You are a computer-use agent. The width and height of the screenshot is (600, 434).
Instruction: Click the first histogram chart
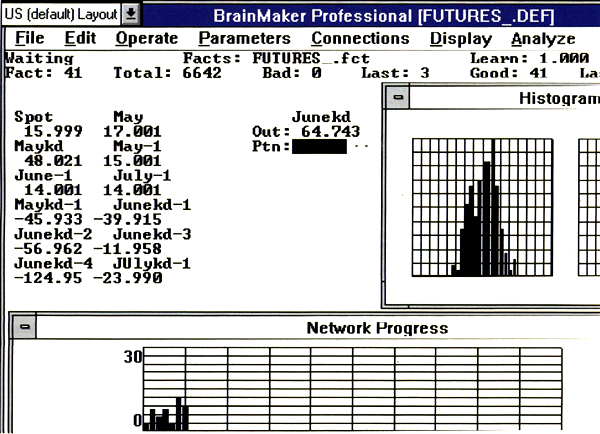(483, 207)
